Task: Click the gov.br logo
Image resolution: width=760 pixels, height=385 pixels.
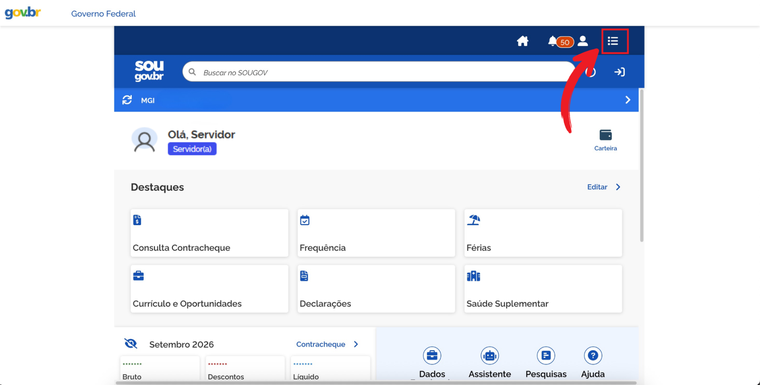Action: 22,13
